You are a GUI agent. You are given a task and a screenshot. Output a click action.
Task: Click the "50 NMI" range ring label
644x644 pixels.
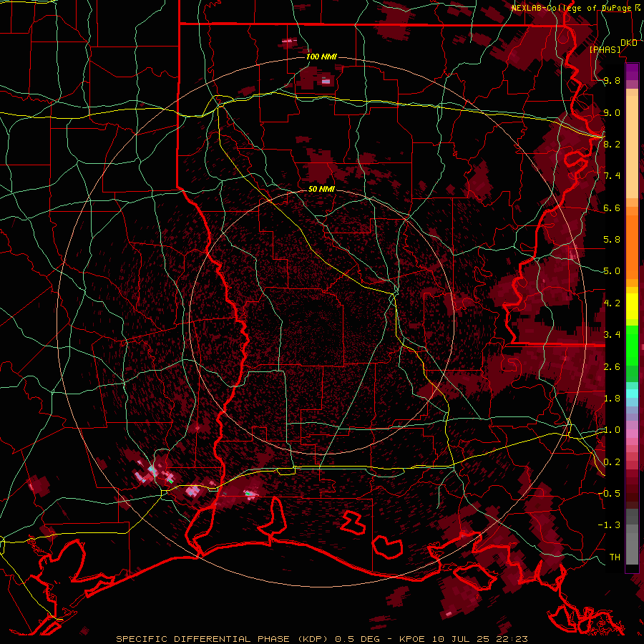coord(321,189)
